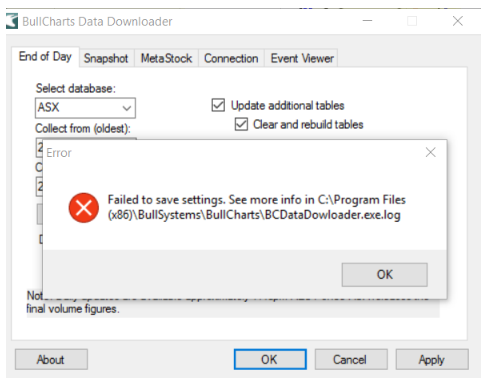Uncheck Clear and rebuild tables

pos(241,124)
